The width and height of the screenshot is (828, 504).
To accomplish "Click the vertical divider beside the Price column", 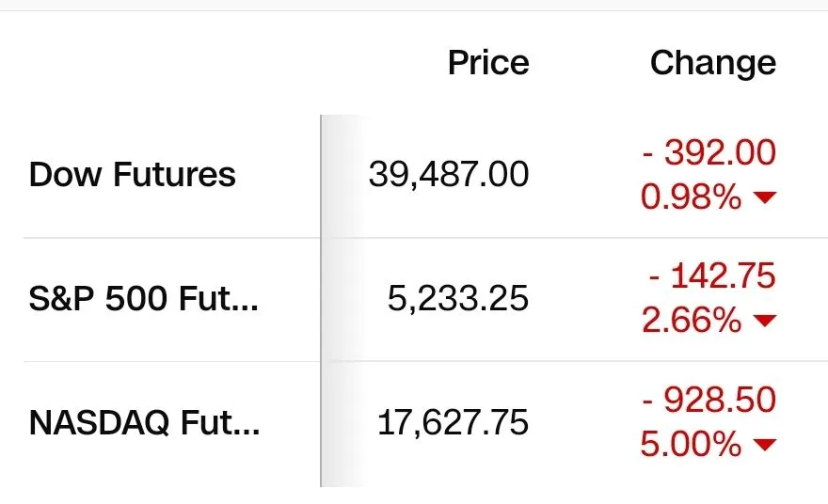I will (x=321, y=301).
